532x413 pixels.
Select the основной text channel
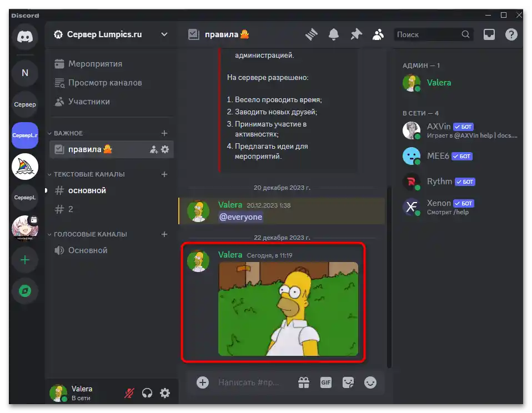(87, 190)
